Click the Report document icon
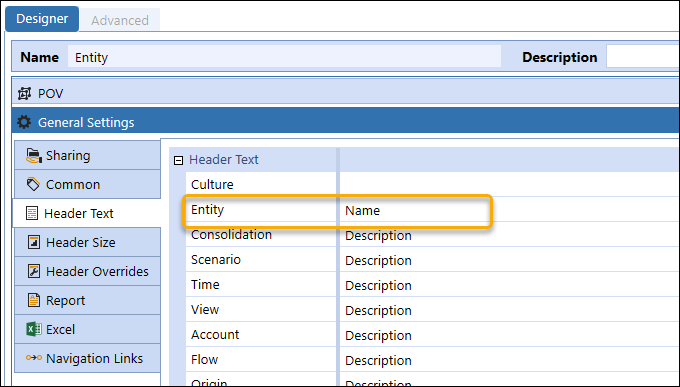The height and width of the screenshot is (387, 680). (34, 300)
